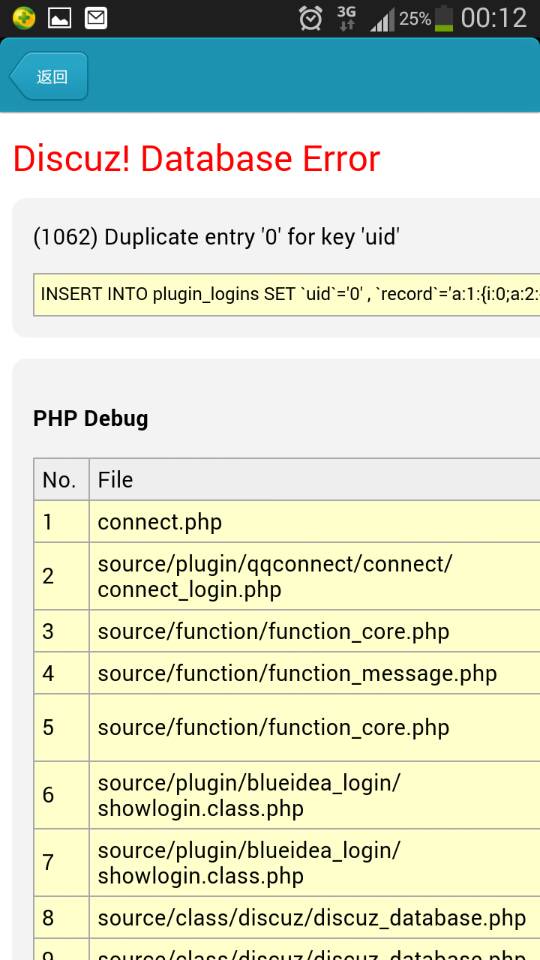Open the mail notification icon
Viewport: 540px width, 960px height.
tap(96, 18)
